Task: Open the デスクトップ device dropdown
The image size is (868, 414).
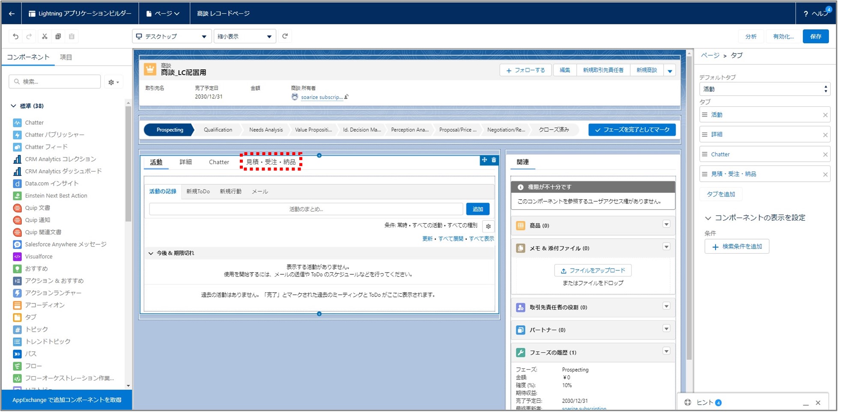Action: (x=172, y=36)
